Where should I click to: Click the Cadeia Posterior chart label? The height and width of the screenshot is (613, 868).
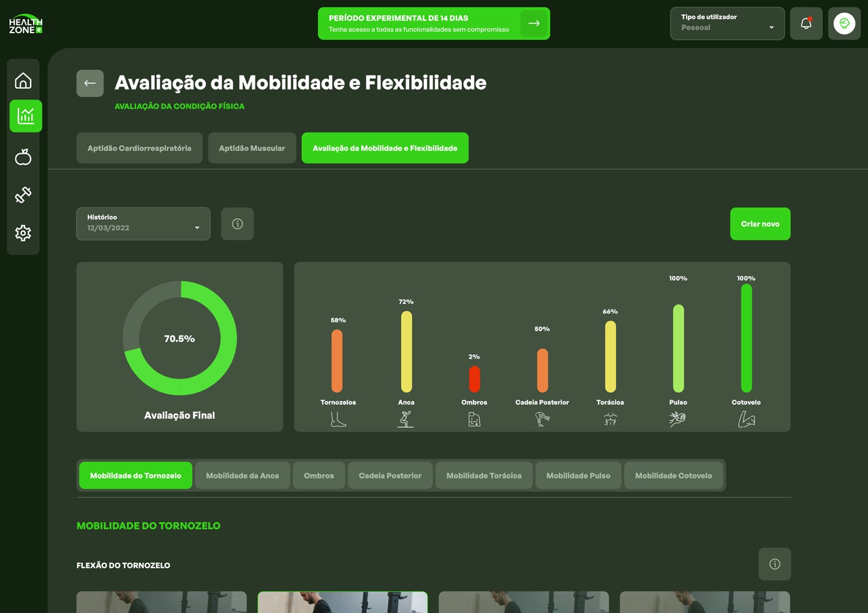pyautogui.click(x=542, y=402)
